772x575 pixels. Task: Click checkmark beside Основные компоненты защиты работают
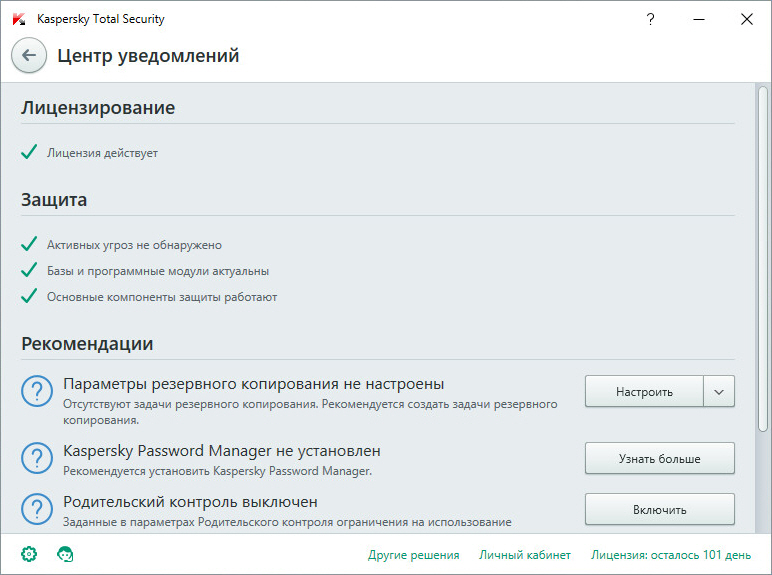(29, 296)
